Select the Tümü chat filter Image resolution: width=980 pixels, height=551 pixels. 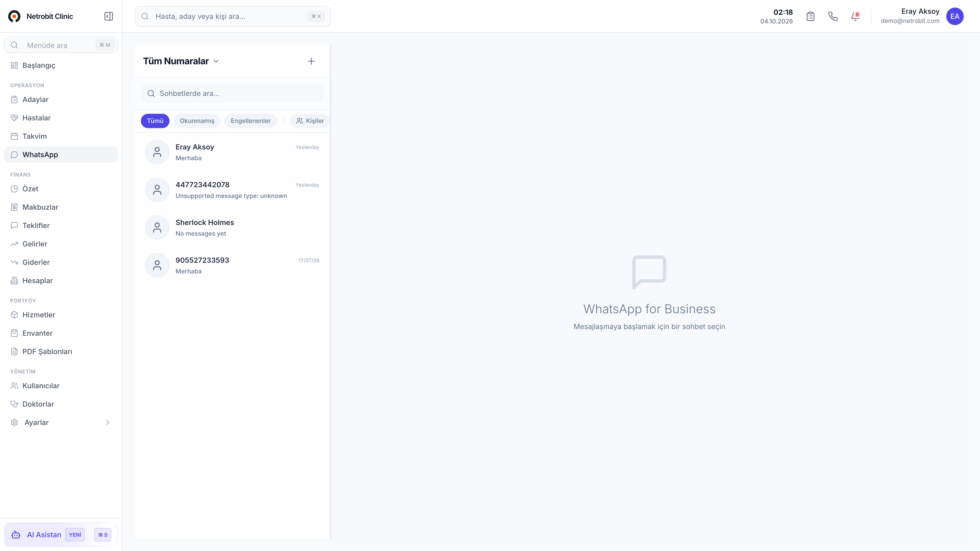[x=155, y=121]
